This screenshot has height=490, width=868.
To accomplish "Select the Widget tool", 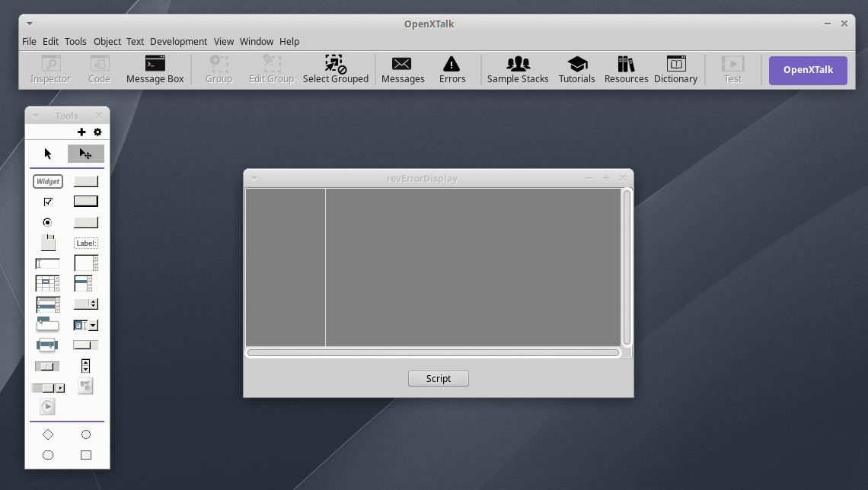I will 48,181.
